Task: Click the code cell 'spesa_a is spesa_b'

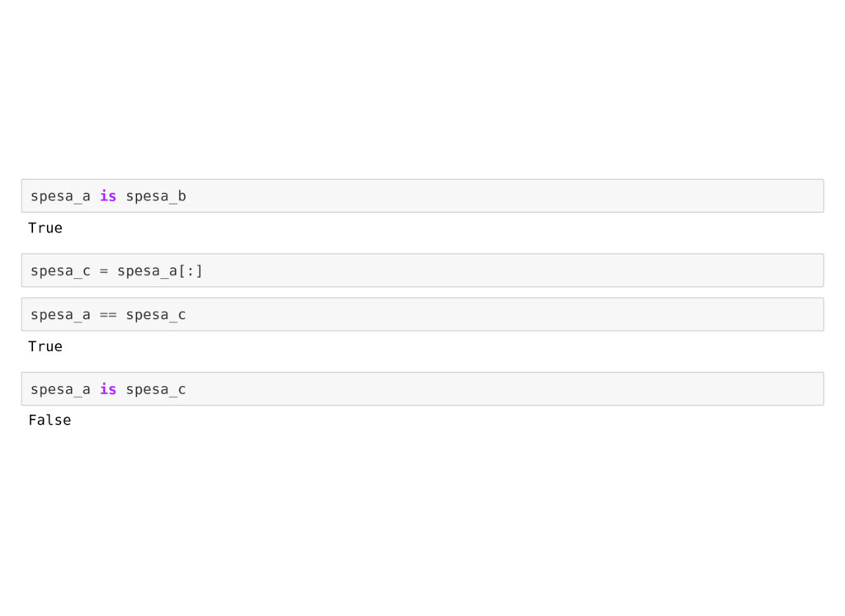Action: (422, 196)
